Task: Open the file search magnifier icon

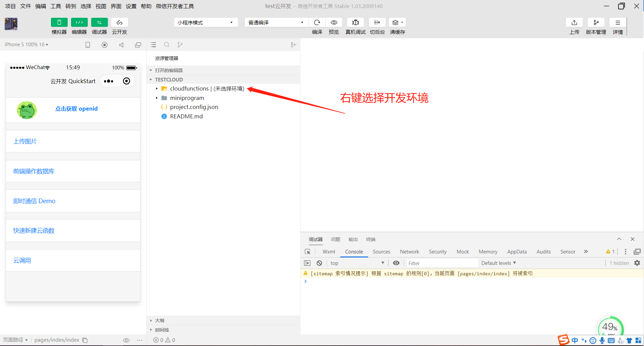Action: (167, 45)
